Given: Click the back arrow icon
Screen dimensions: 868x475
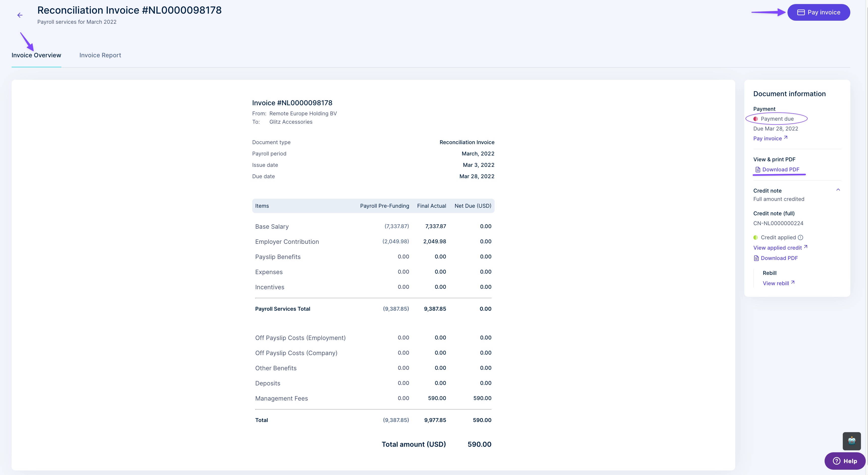Looking at the screenshot, I should coord(20,15).
